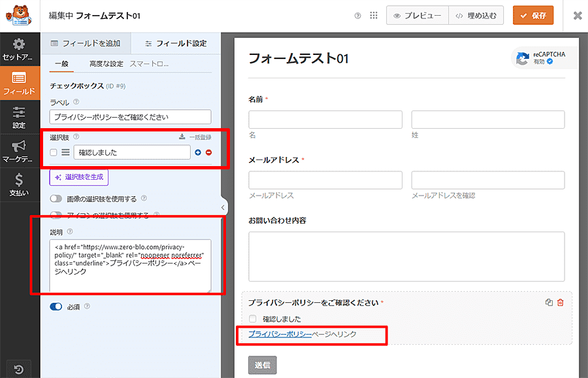Check 確認しました checkbox in form preview
This screenshot has width=588, height=378.
[253, 318]
